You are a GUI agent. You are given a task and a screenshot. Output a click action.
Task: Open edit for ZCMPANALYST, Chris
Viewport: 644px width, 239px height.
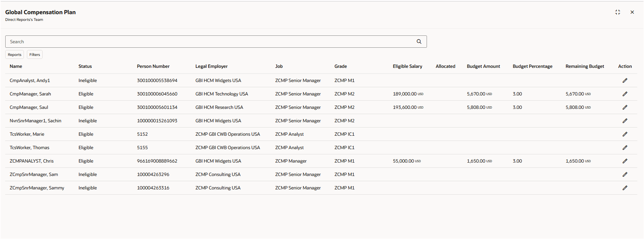point(625,161)
